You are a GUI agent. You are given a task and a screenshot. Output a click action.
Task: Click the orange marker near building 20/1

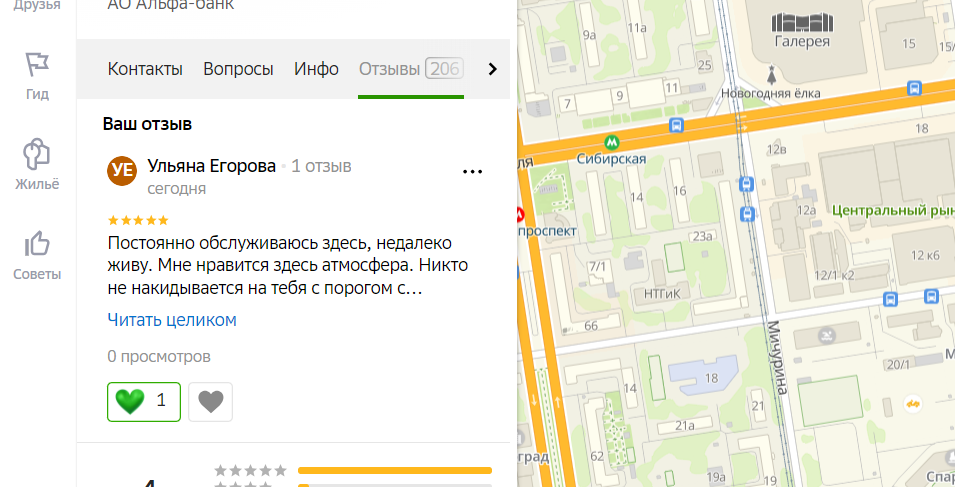coord(912,403)
